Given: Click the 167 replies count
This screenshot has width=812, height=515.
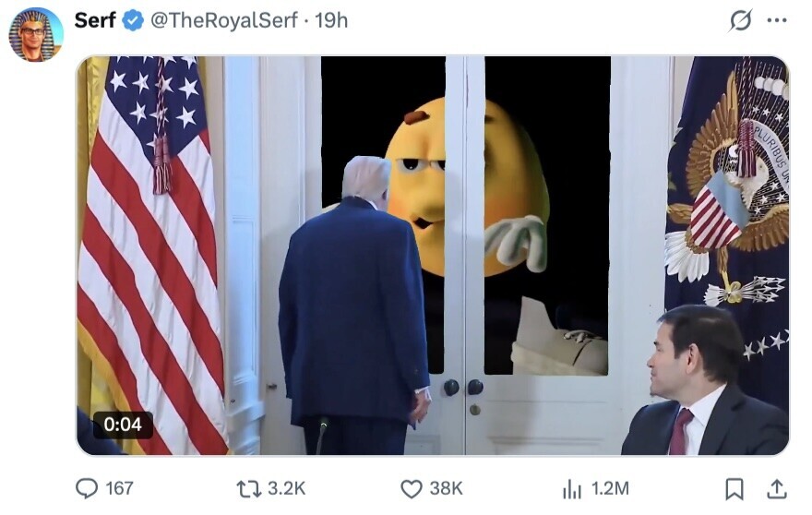Looking at the screenshot, I should (x=119, y=488).
